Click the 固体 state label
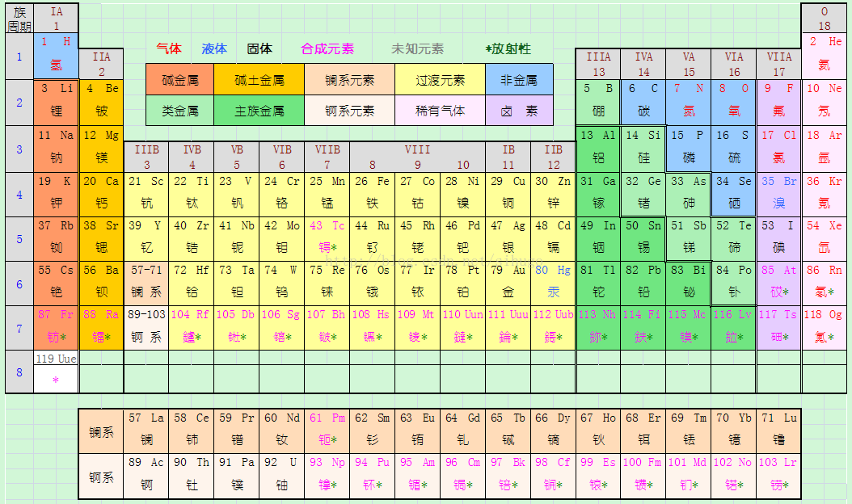The width and height of the screenshot is (852, 504). click(x=259, y=49)
